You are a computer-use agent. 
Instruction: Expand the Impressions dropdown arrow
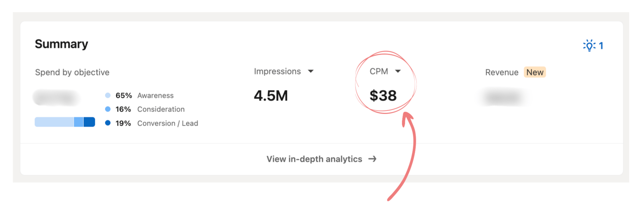point(311,71)
